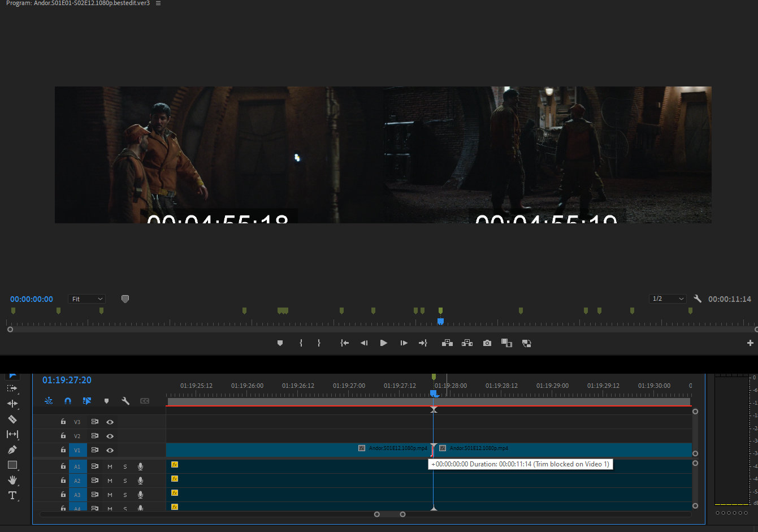Select the Ripple Edit tool
This screenshot has width=758, height=532.
(12, 404)
